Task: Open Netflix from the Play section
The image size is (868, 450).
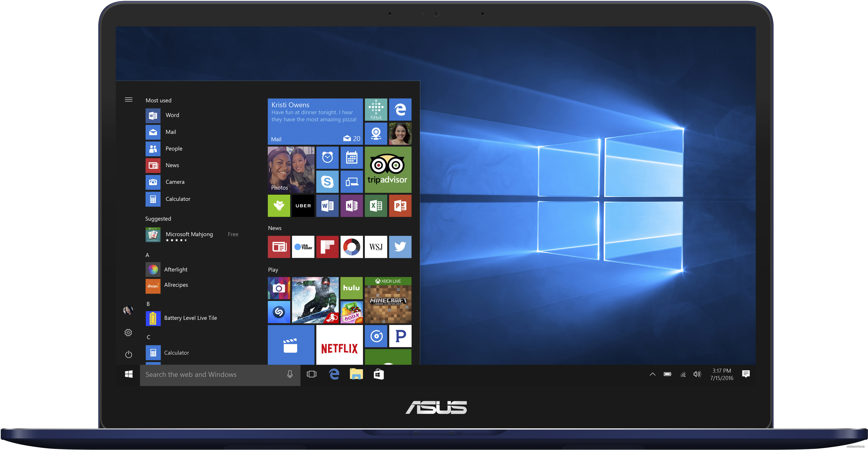Action: 339,345
